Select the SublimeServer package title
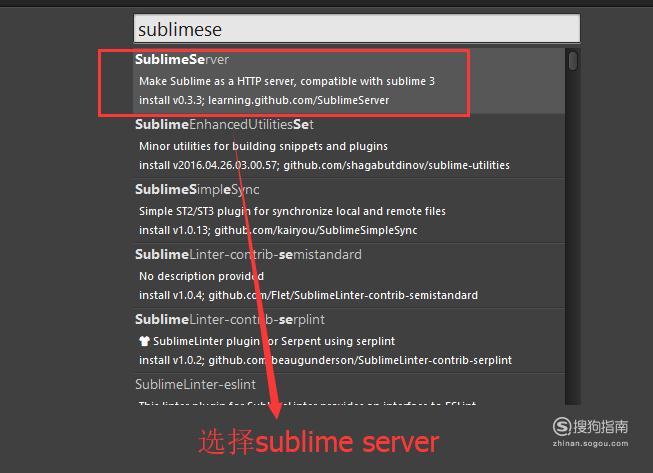This screenshot has width=653, height=473. tap(182, 60)
